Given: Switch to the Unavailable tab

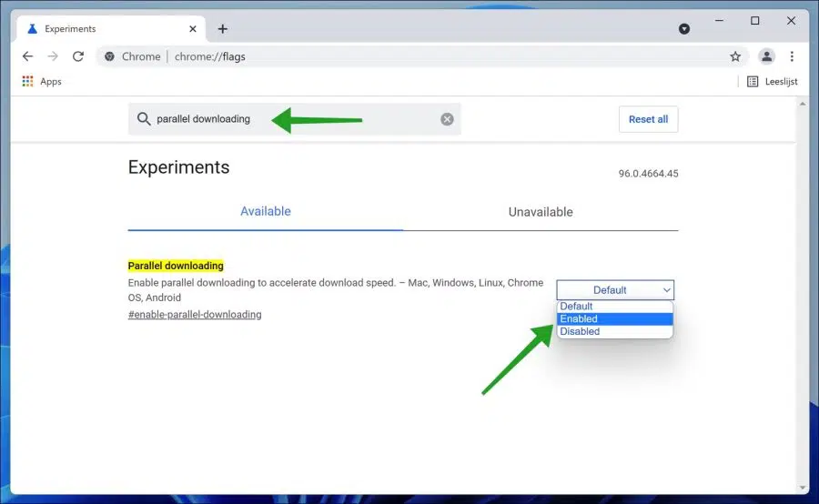Looking at the screenshot, I should (x=541, y=212).
